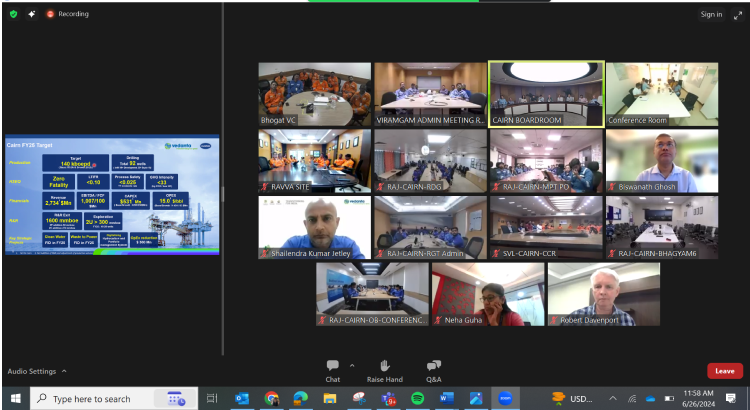Open the Windows Start menu

(16, 398)
